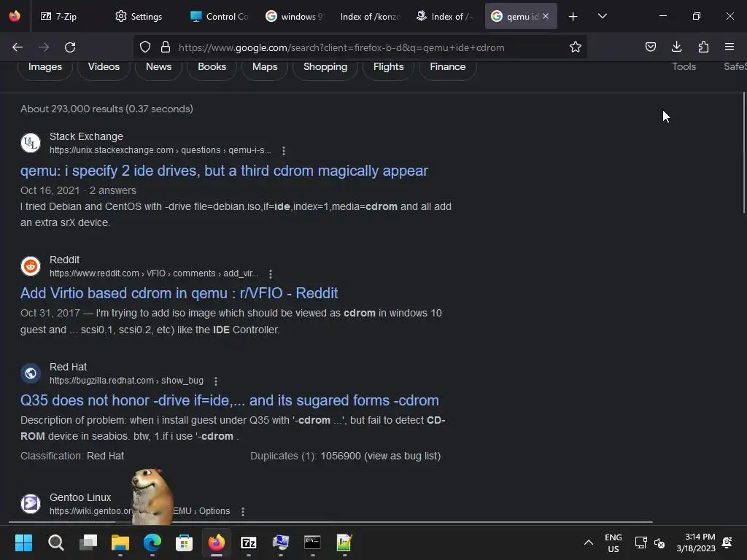Open Task View on the taskbar

tap(88, 542)
